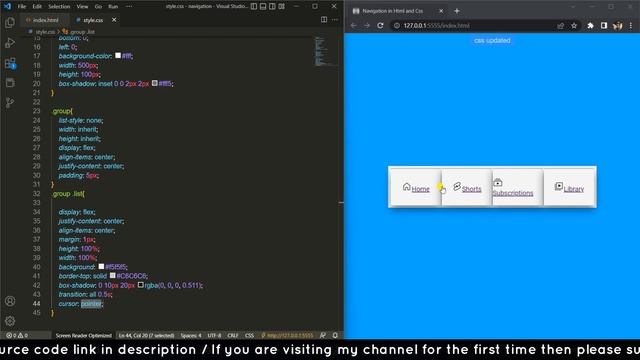Screen dimensions: 640x360
Task: Click .group .list breadcrumb item
Action: tap(82, 32)
